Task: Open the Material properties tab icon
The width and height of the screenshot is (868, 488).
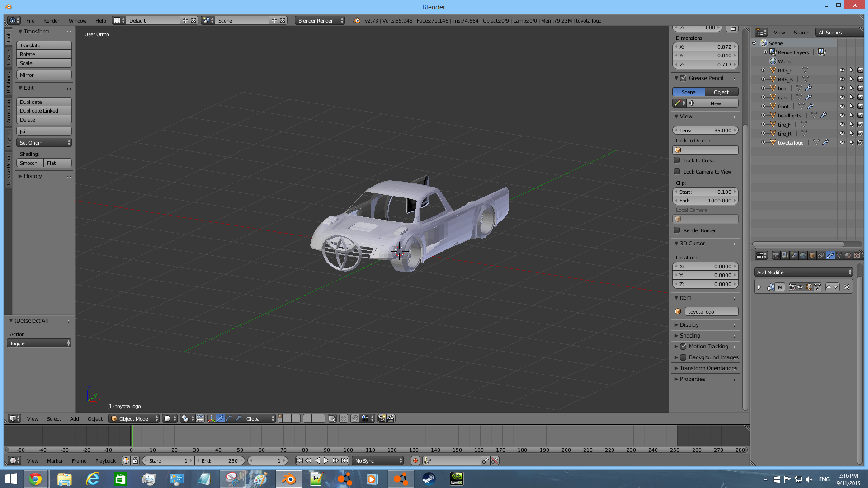Action: pyautogui.click(x=848, y=255)
